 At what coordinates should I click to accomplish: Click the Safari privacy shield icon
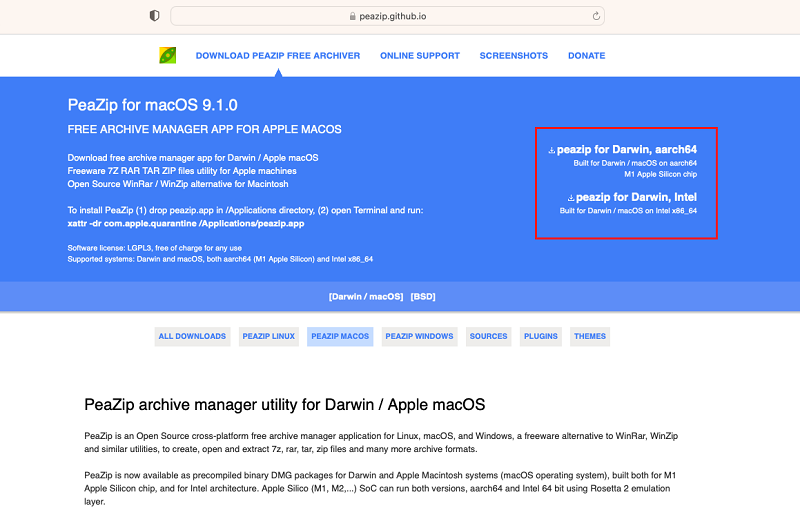point(155,16)
